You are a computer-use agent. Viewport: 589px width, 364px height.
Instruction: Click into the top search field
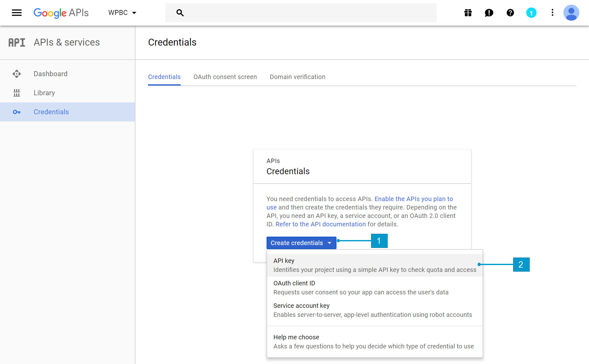coord(309,13)
